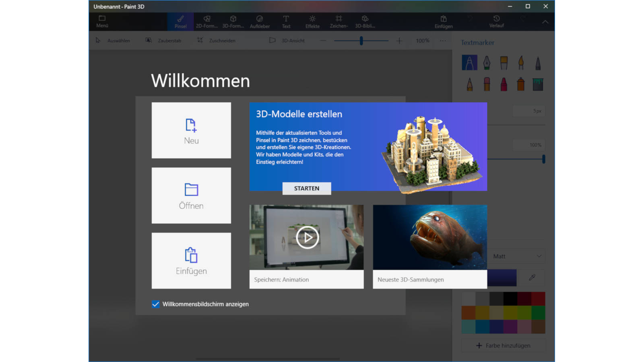
Task: Choose the black color swatch
Action: (x=510, y=298)
